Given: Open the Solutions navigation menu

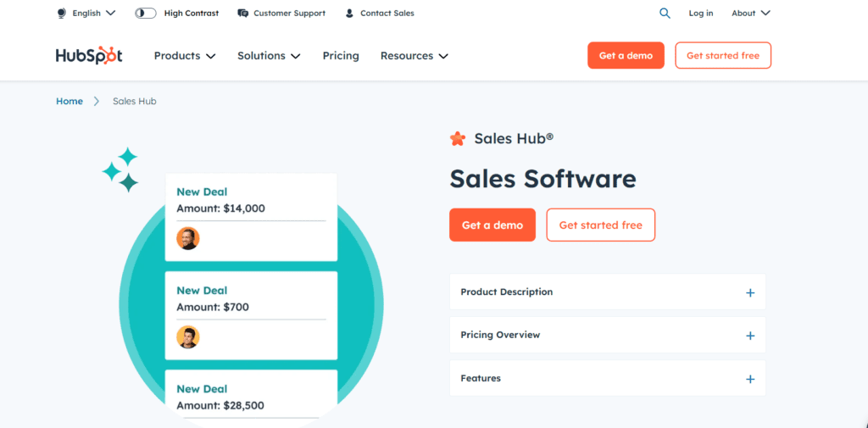Looking at the screenshot, I should coord(269,56).
